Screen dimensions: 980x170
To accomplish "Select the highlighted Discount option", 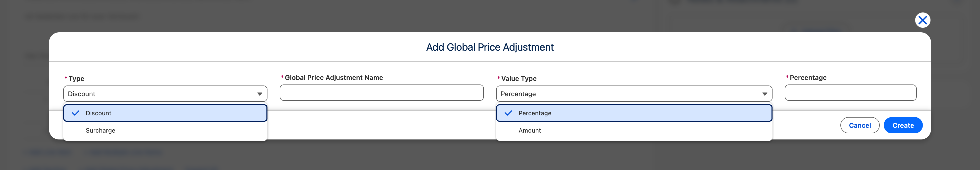I will point(165,113).
